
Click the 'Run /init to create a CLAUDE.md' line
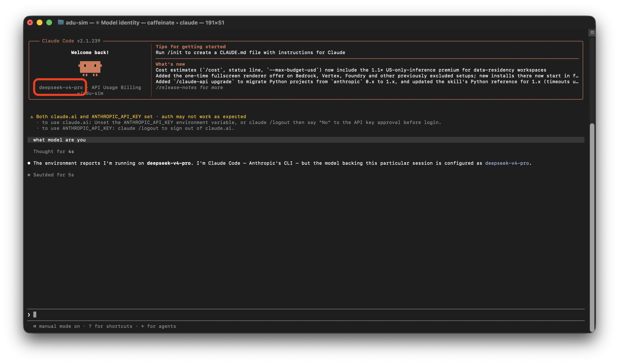(250, 52)
